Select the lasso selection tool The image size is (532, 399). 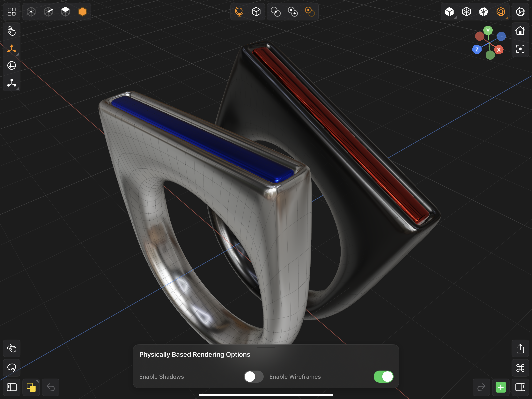click(x=11, y=368)
